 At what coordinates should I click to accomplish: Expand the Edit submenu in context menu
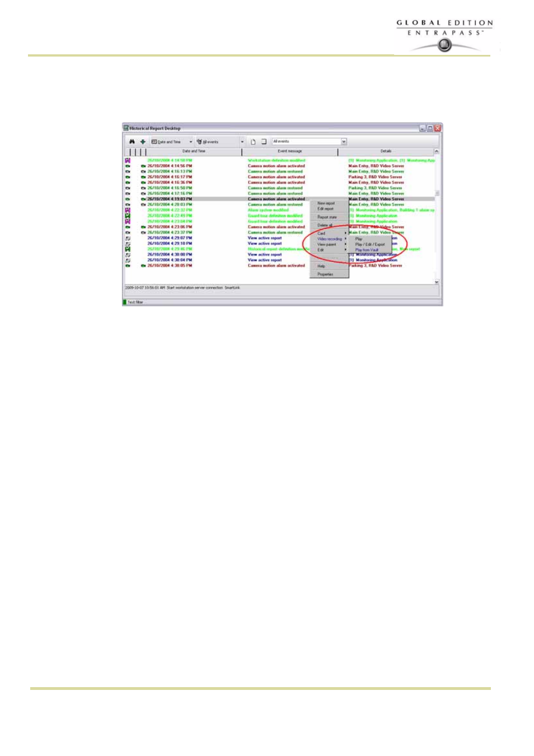coord(330,250)
